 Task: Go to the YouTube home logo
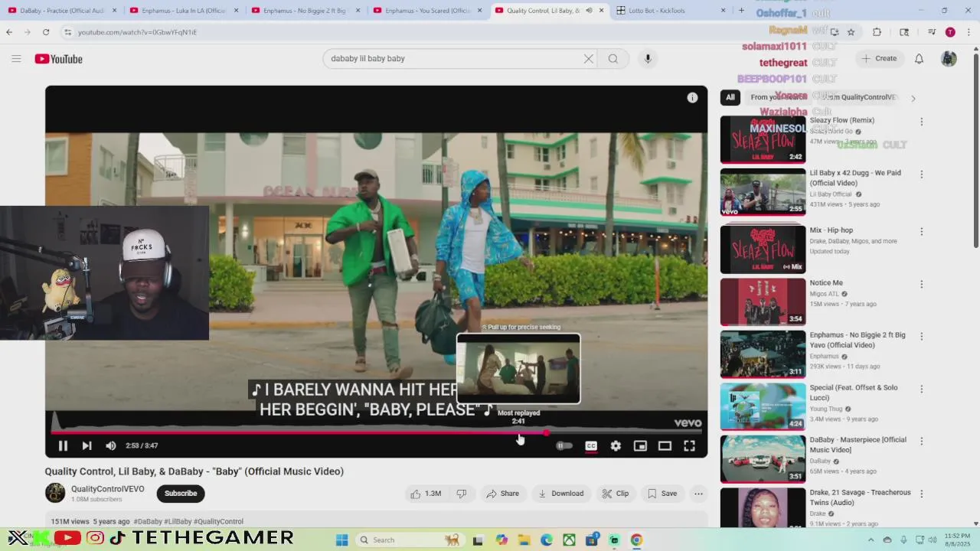coord(58,59)
